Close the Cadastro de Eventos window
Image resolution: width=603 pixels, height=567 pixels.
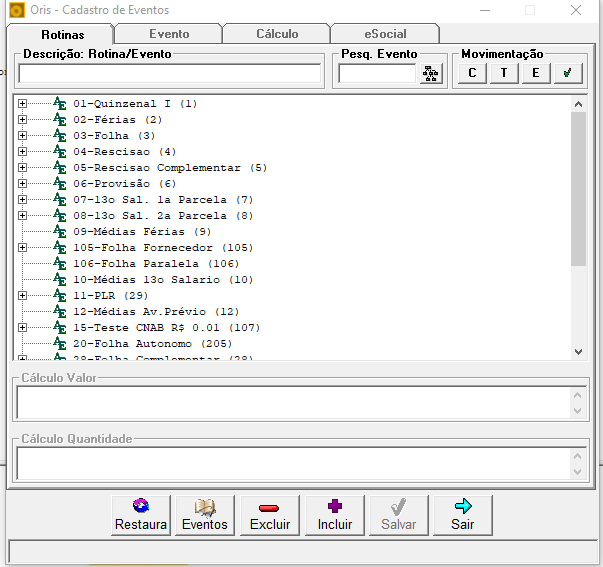576,10
